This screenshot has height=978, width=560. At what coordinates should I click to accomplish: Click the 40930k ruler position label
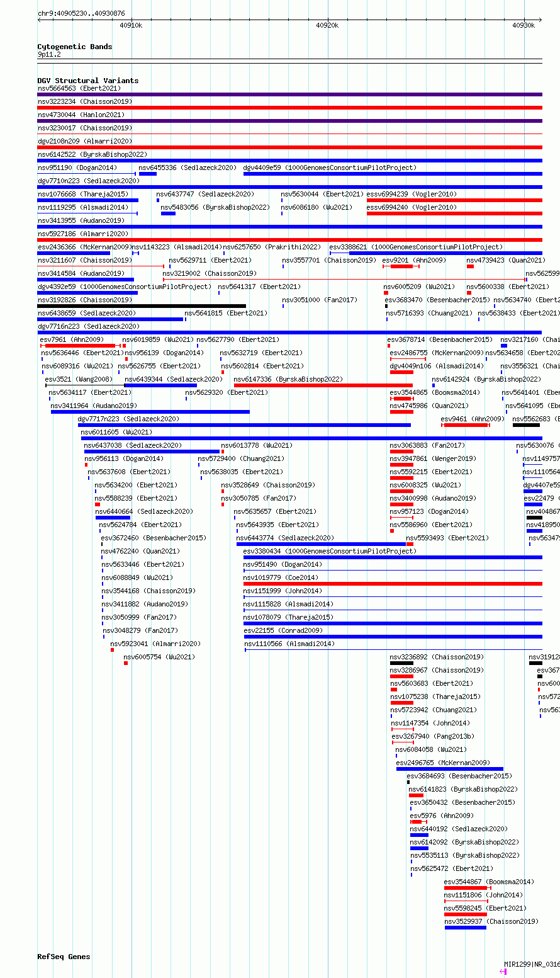pos(524,25)
